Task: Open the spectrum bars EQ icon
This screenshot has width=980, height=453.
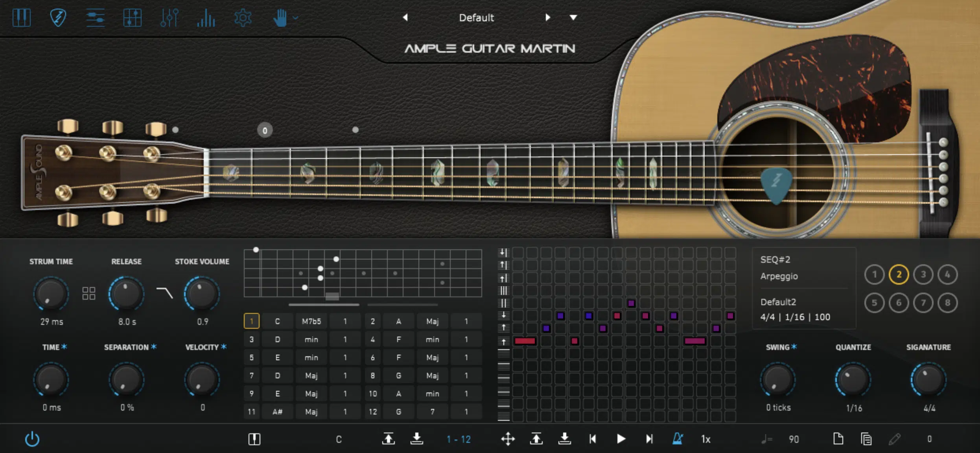Action: 206,18
